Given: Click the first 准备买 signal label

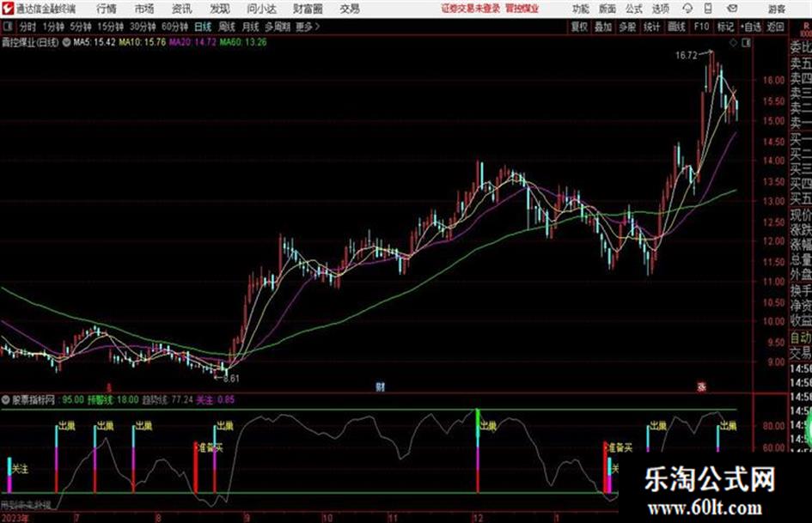Looking at the screenshot, I should pos(211,448).
